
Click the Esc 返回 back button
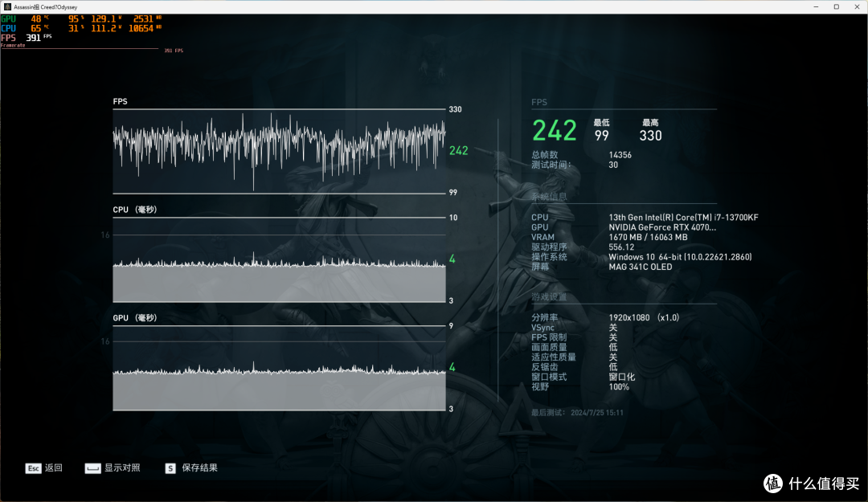coord(43,468)
